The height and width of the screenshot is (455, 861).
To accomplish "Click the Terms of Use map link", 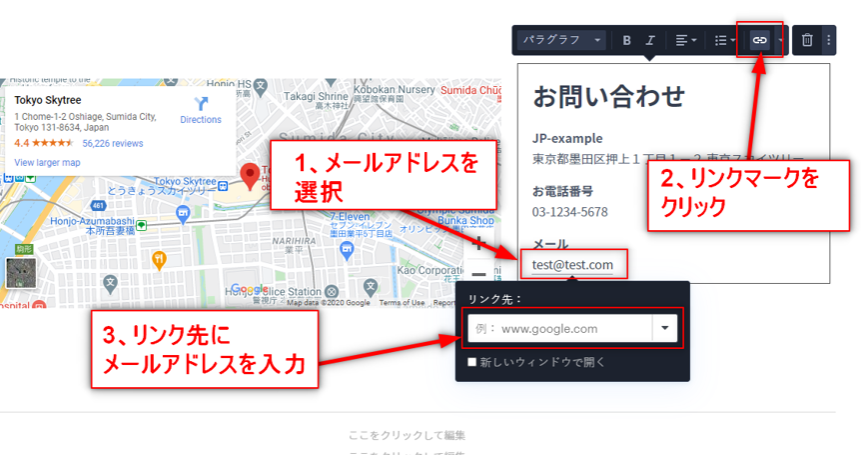I will click(x=401, y=303).
